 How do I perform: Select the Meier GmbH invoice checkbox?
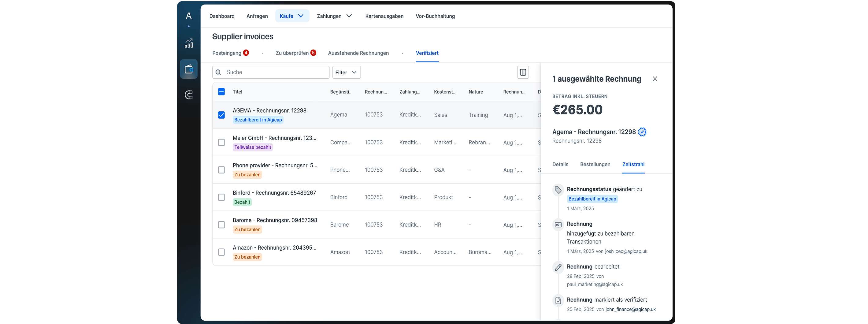[221, 142]
